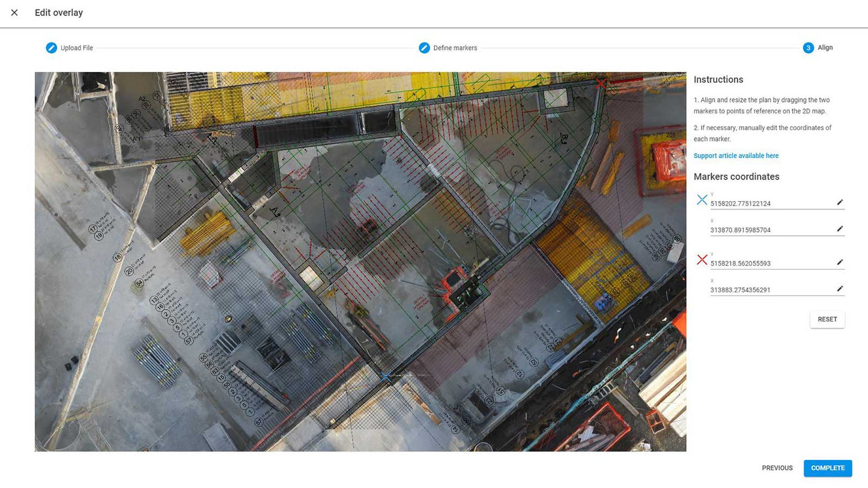868x488 pixels.
Task: Finish alignment with the COMPLETE button
Action: (x=827, y=468)
